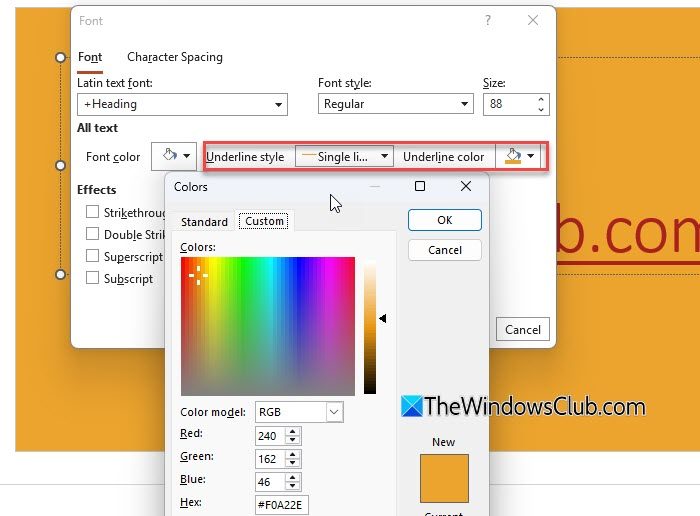Switch to the Font tab
The width and height of the screenshot is (700, 516).
[90, 57]
